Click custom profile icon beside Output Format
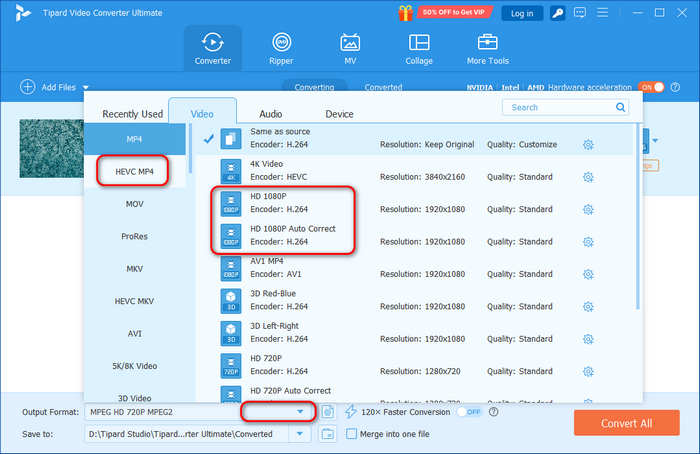The height and width of the screenshot is (454, 700). 328,412
